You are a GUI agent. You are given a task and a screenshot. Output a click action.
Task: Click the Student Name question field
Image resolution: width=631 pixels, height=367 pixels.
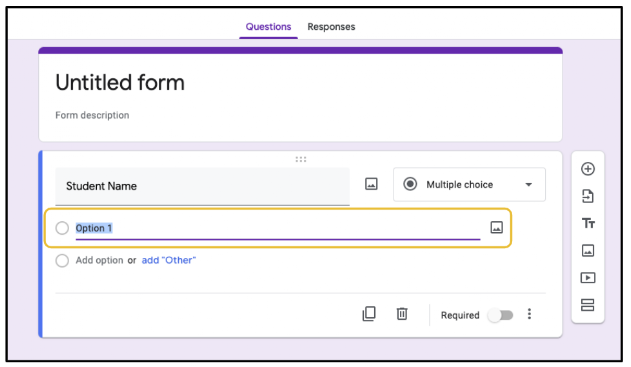(202, 186)
